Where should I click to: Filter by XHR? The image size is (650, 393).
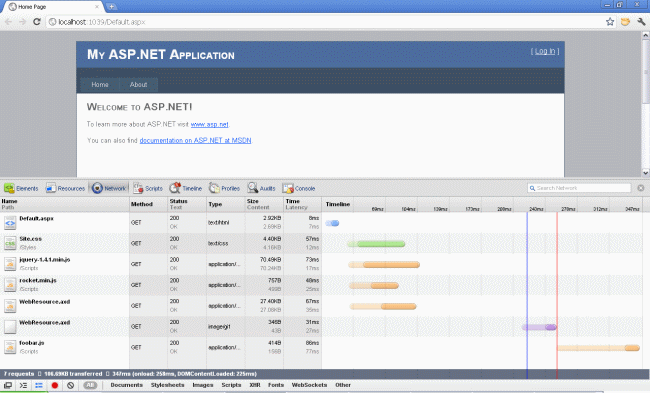pyautogui.click(x=255, y=385)
